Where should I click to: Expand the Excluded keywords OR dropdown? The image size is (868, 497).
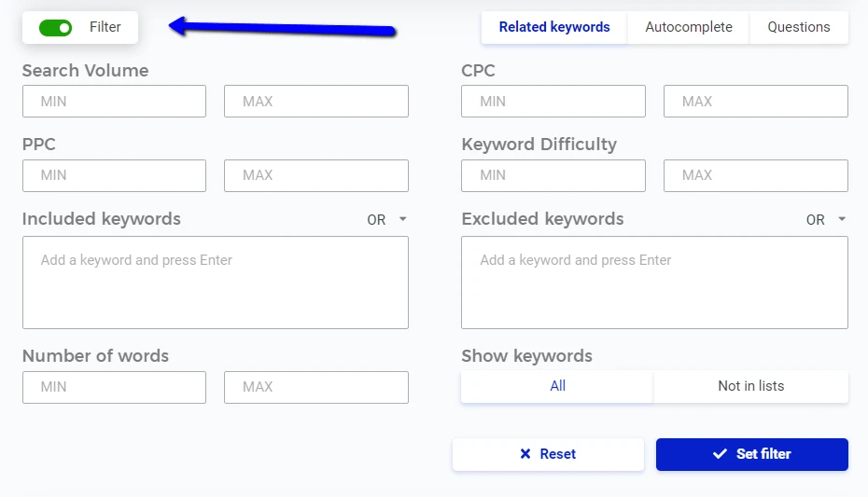coord(828,220)
